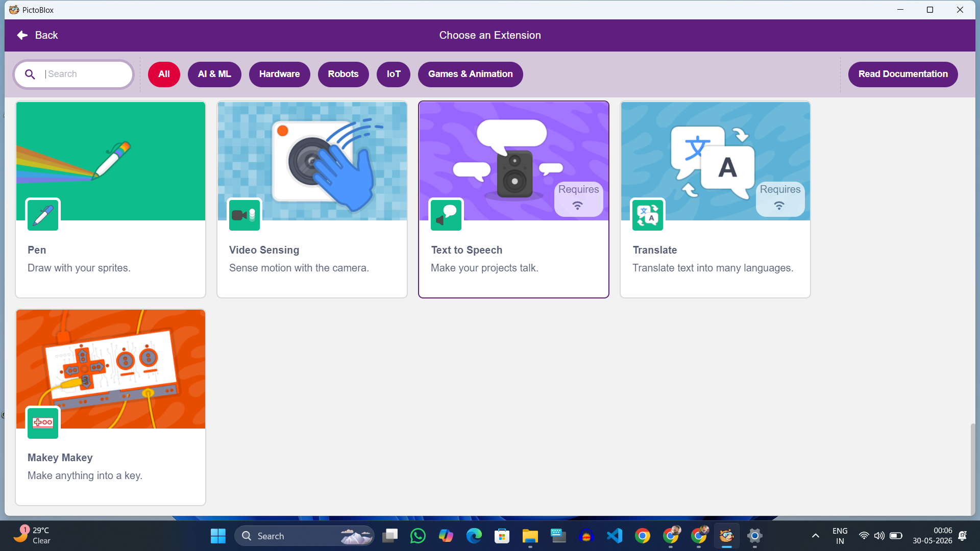
Task: Show hidden system tray icons chevron
Action: point(816,536)
